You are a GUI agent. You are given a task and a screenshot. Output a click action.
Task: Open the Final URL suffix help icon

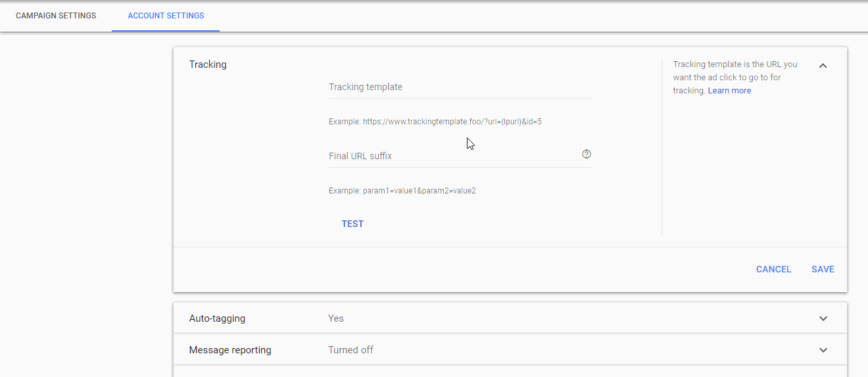pos(587,154)
